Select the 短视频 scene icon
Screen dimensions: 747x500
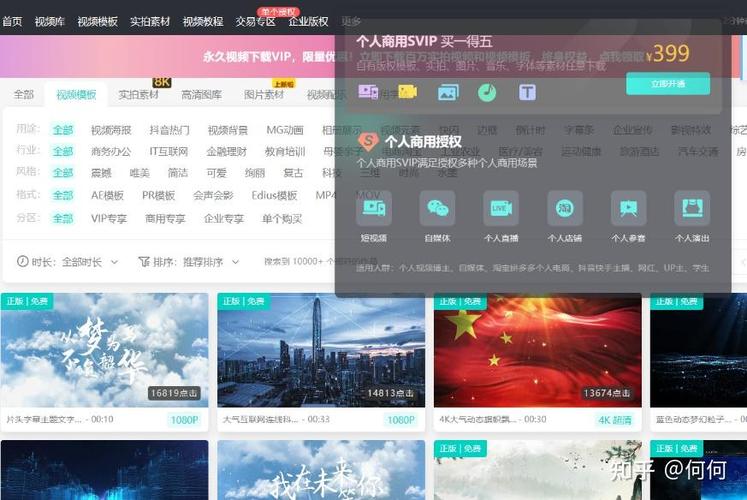point(374,208)
